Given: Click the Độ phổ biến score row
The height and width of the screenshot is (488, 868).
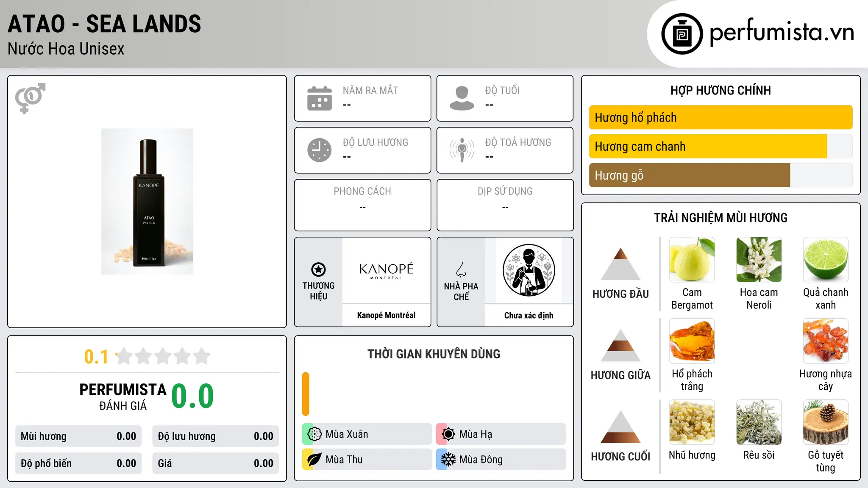Looking at the screenshot, I should pyautogui.click(x=78, y=463).
